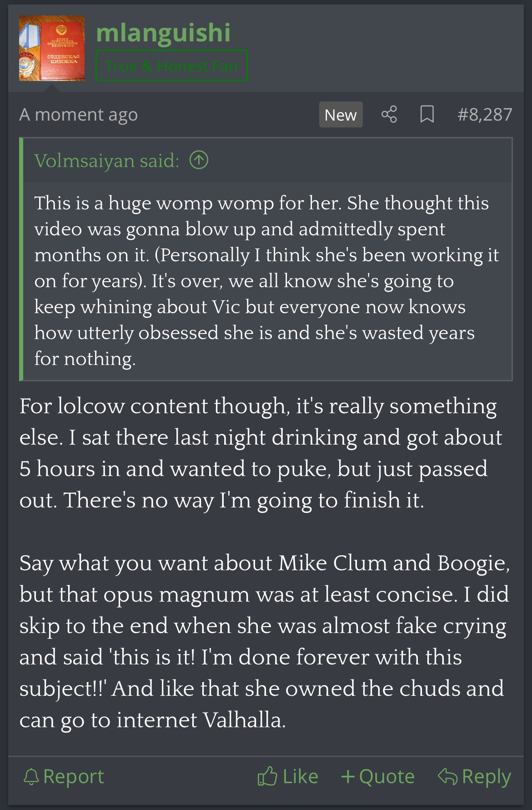Open the post number #8,287 permalink
Viewport: 532px width, 810px height.
485,114
